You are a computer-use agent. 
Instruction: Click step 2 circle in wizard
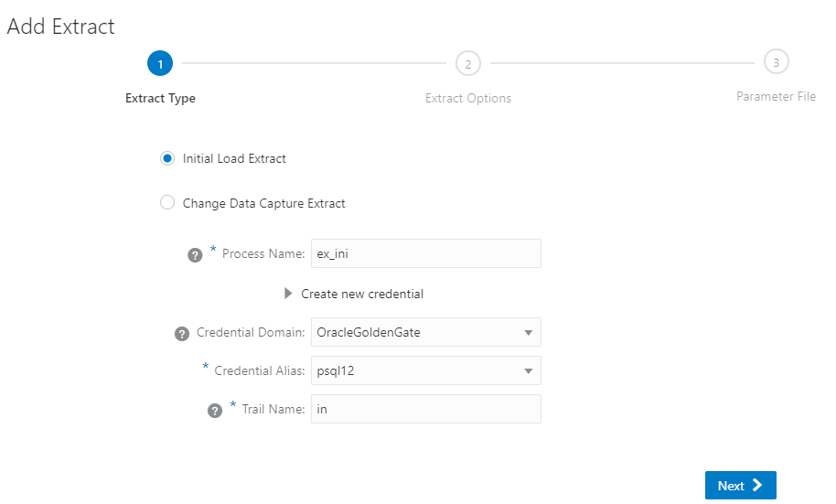click(x=467, y=63)
